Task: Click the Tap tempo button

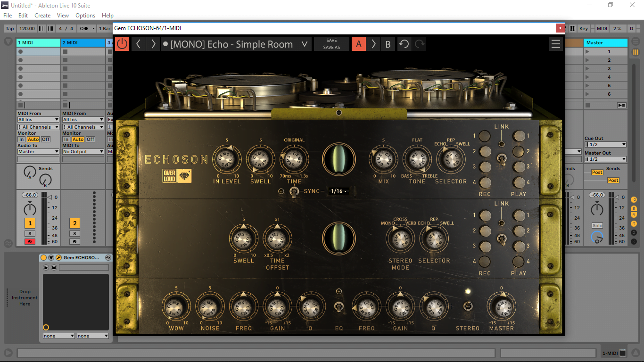Action: [x=10, y=28]
